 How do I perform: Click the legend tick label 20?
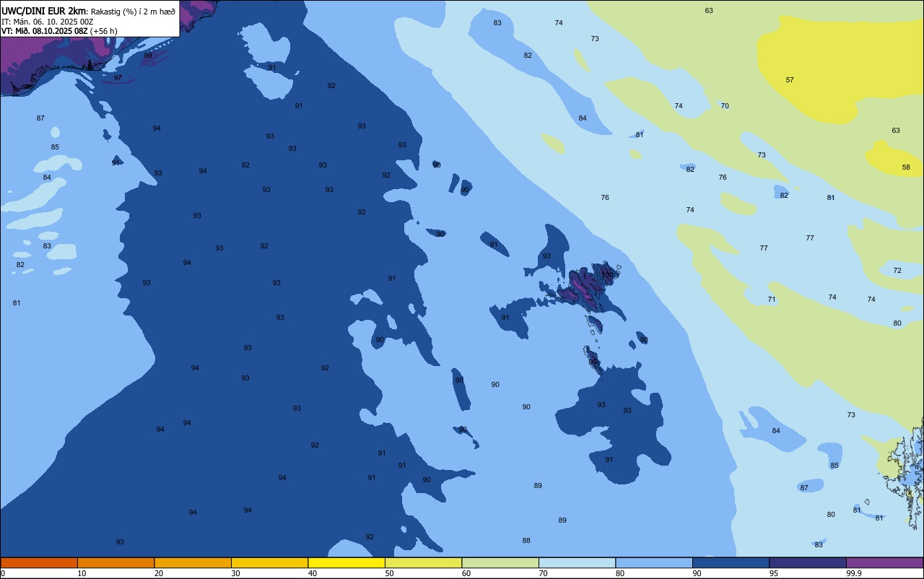tap(159, 573)
